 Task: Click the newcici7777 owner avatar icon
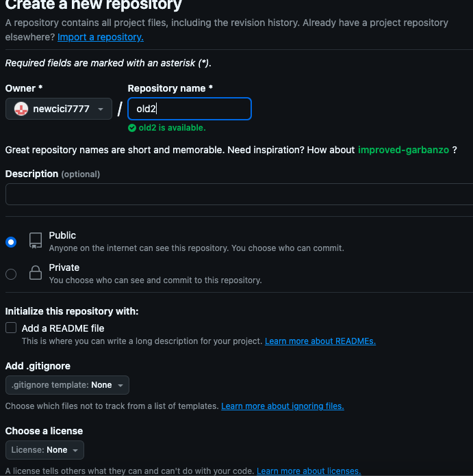[21, 109]
